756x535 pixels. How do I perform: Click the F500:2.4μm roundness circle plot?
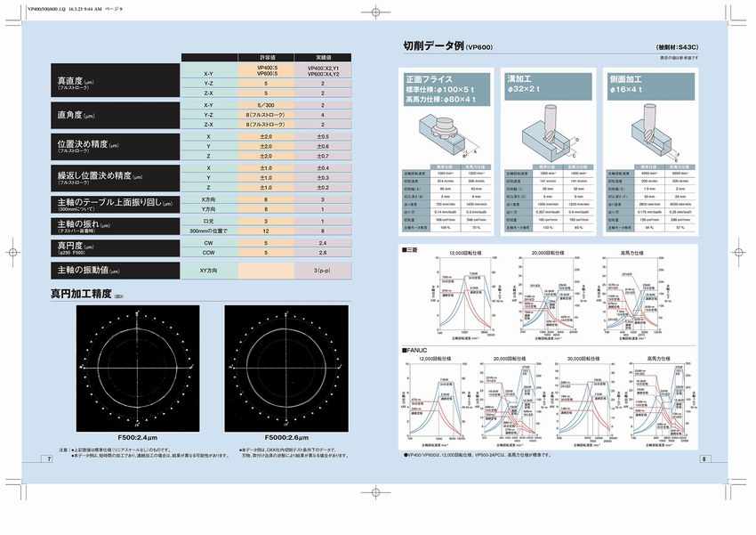pyautogui.click(x=138, y=368)
